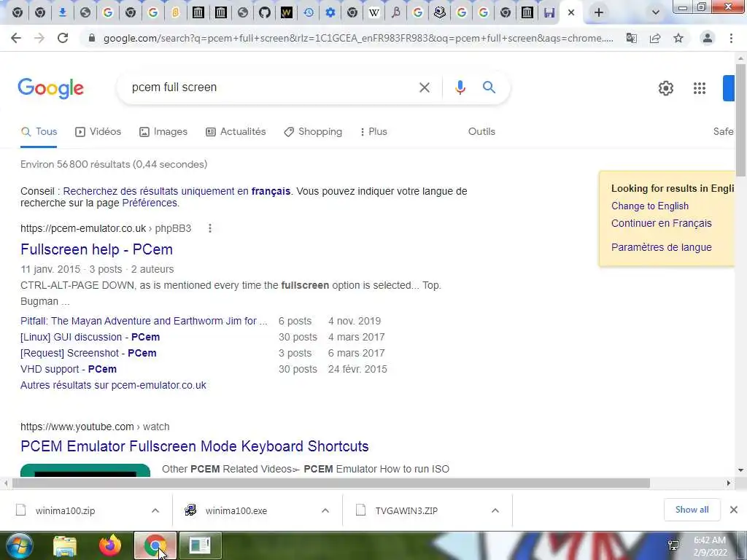The height and width of the screenshot is (560, 747).
Task: Open PCEM Emulator Fullscreen Mode Keyboard Shortcuts
Action: point(194,446)
